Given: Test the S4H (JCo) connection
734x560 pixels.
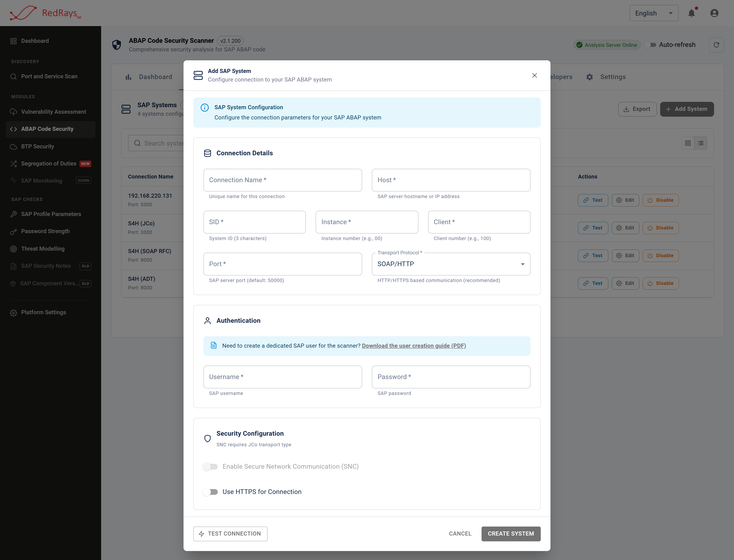Looking at the screenshot, I should pos(593,228).
